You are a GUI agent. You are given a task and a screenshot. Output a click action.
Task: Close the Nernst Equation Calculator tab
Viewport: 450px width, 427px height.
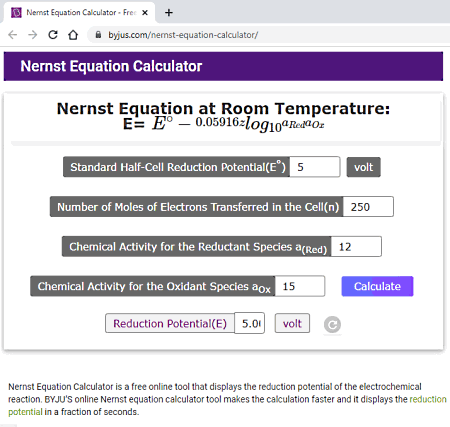coord(145,13)
